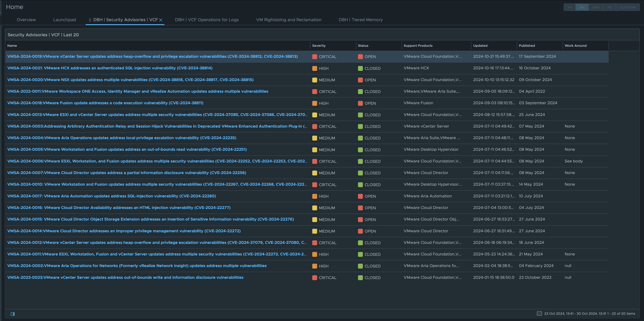
Task: Select the 24H time range
Action: click(x=596, y=7)
